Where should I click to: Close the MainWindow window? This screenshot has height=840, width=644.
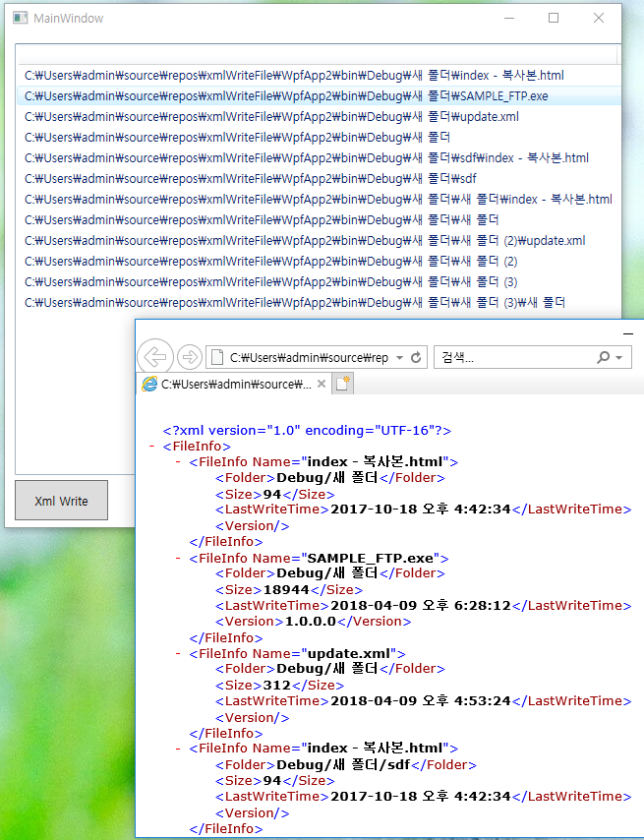(x=599, y=19)
